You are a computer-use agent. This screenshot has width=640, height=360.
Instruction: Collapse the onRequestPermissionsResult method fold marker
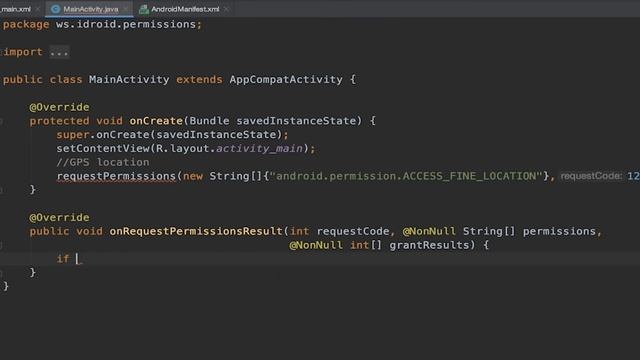click(x=1, y=245)
